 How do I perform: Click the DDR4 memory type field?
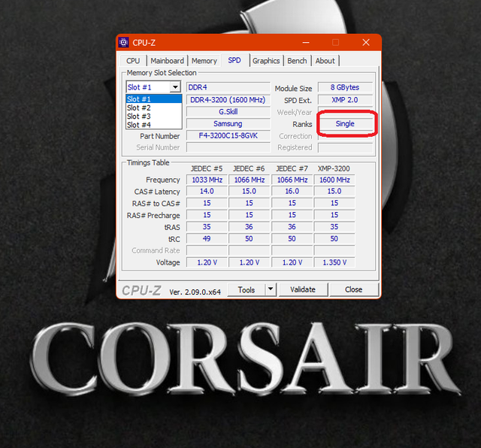[x=228, y=87]
